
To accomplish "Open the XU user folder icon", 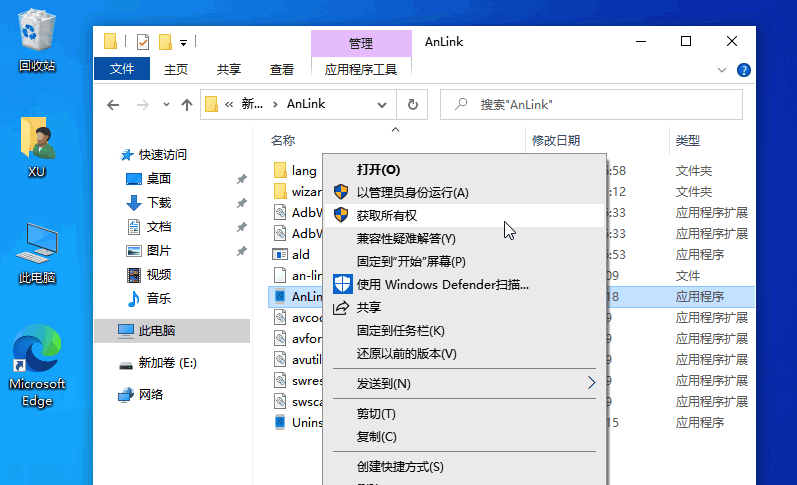I will point(37,147).
